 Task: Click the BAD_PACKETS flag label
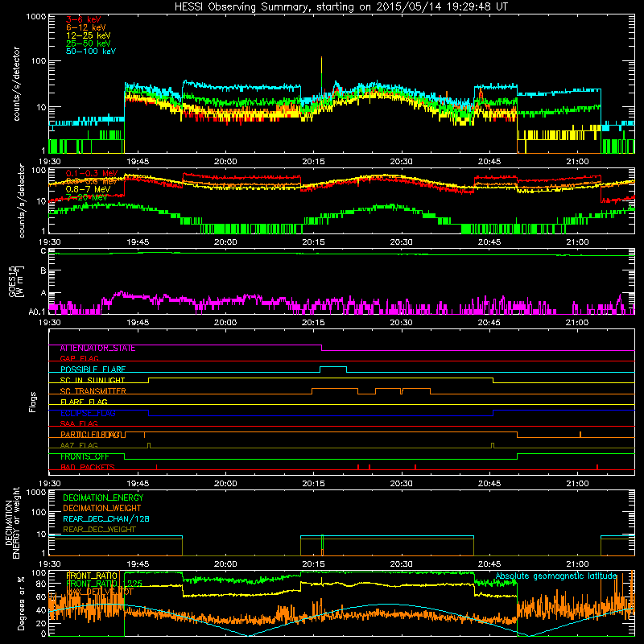click(x=88, y=467)
